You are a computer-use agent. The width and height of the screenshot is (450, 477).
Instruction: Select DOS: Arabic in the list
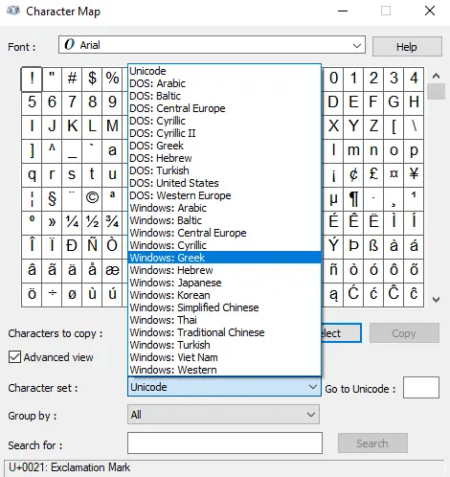pyautogui.click(x=224, y=83)
